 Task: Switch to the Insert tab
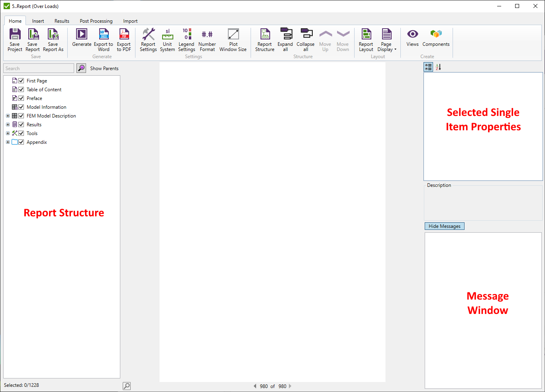coord(38,21)
